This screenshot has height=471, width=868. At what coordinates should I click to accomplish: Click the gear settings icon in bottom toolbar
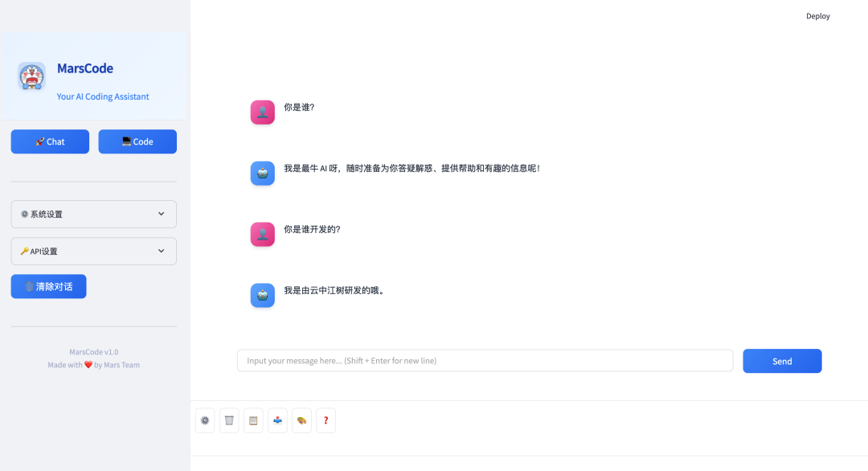(x=205, y=420)
